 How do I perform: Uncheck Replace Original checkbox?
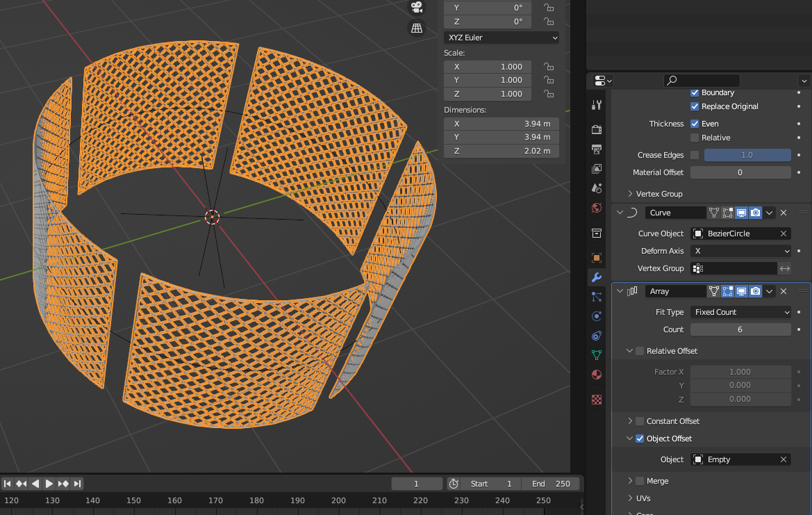[x=695, y=106]
